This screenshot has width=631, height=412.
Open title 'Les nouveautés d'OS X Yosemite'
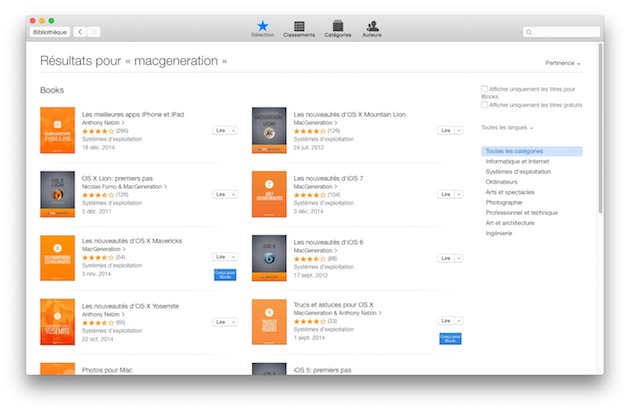130,306
